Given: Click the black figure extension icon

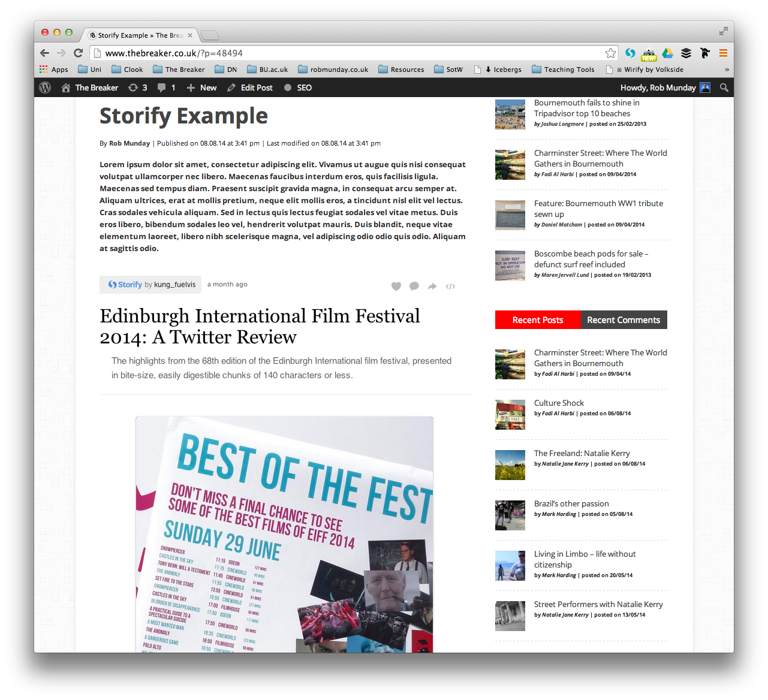Looking at the screenshot, I should click(704, 53).
